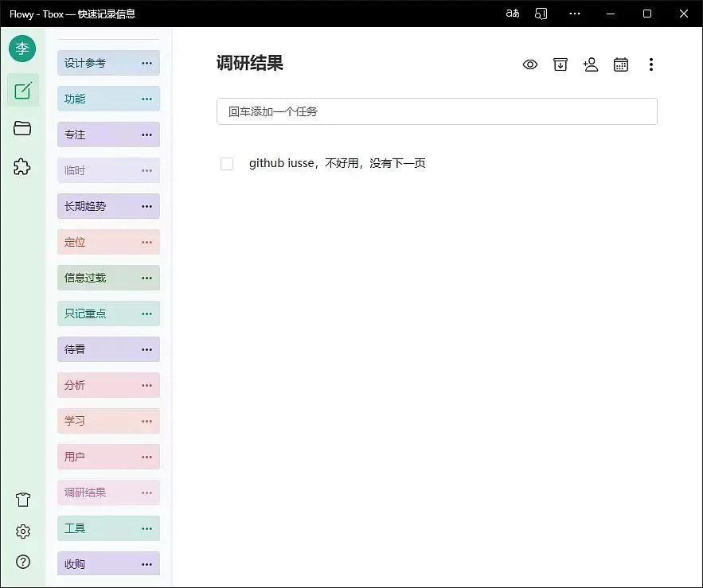Open more options for 信息过载 list
Image resolution: width=703 pixels, height=588 pixels.
click(x=146, y=278)
